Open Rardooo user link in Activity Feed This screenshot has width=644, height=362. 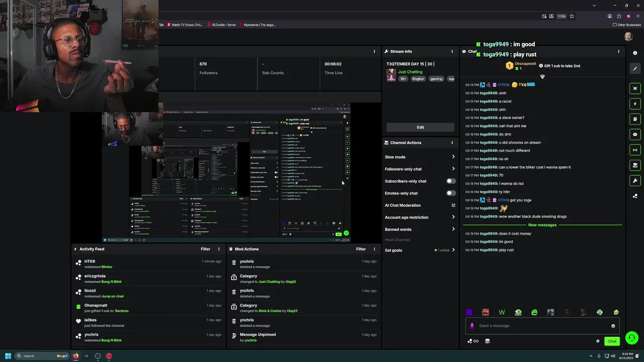122,311
